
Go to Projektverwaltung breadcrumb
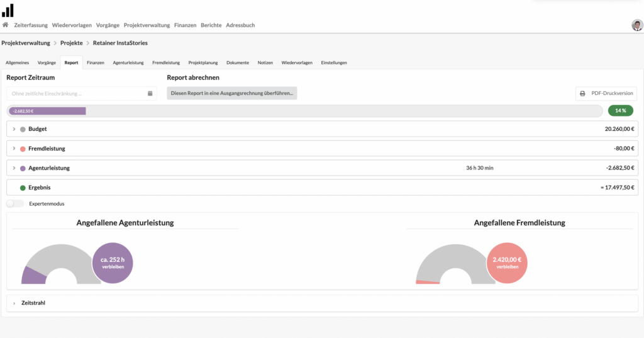25,43
